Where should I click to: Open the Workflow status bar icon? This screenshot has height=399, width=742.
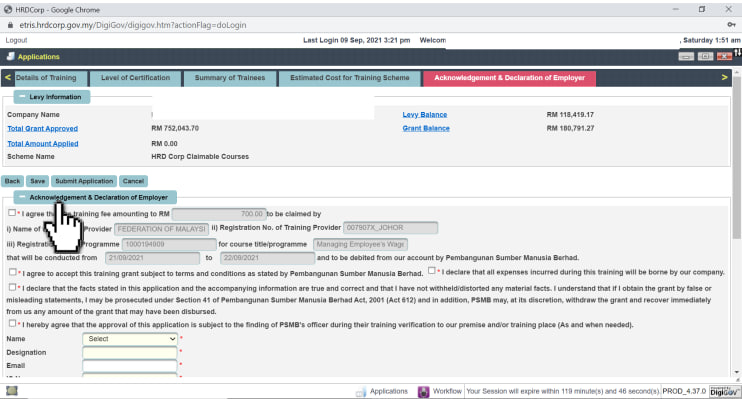pyautogui.click(x=423, y=391)
